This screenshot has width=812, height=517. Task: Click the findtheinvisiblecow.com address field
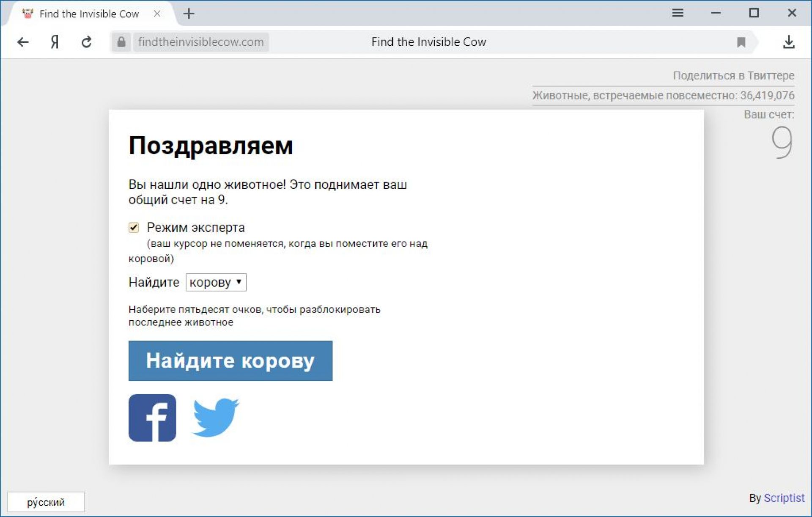point(201,42)
